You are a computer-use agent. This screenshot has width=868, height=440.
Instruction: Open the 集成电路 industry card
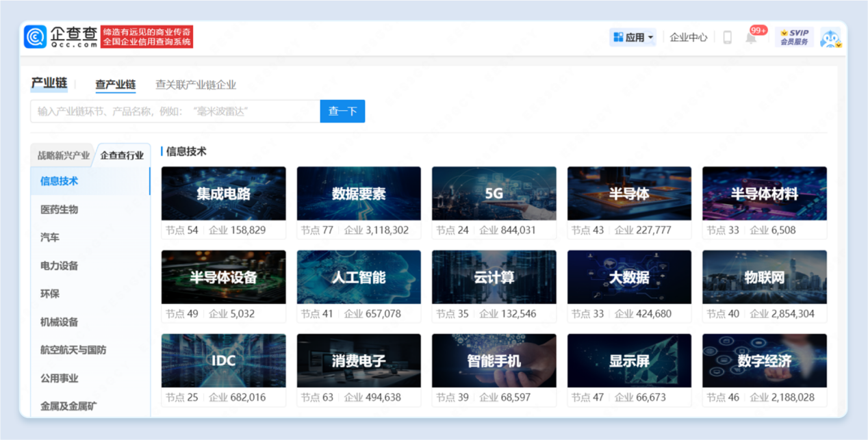coord(223,194)
